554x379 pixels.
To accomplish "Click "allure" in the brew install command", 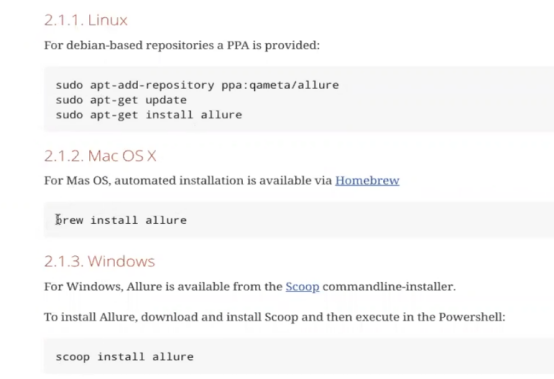I will 166,220.
